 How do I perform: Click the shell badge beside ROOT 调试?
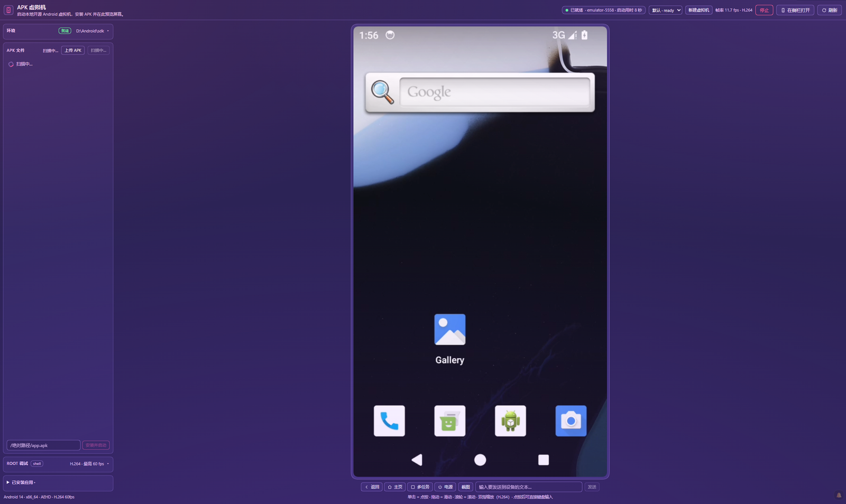pyautogui.click(x=37, y=464)
